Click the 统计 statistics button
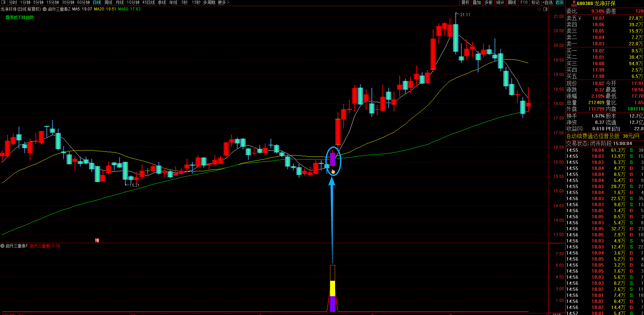 click(500, 2)
